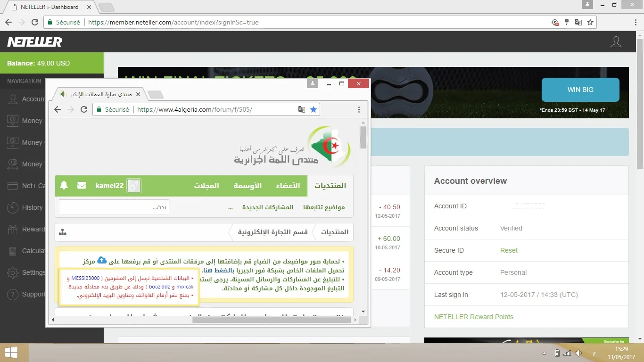Open the Chrome menu in forum window

point(359,109)
